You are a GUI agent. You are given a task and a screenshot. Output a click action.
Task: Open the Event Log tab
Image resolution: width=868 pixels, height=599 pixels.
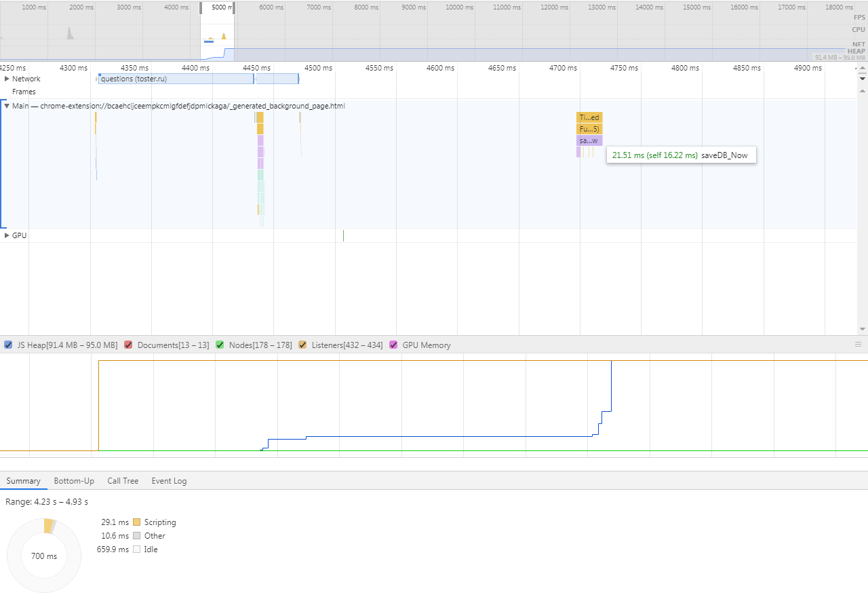[169, 481]
